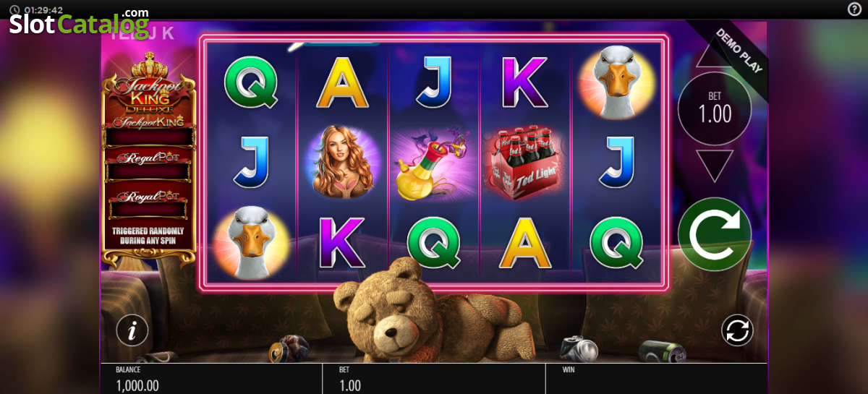Click the bet amount circle showing 1.00
Screen dimensions: 868x394
pos(715,108)
